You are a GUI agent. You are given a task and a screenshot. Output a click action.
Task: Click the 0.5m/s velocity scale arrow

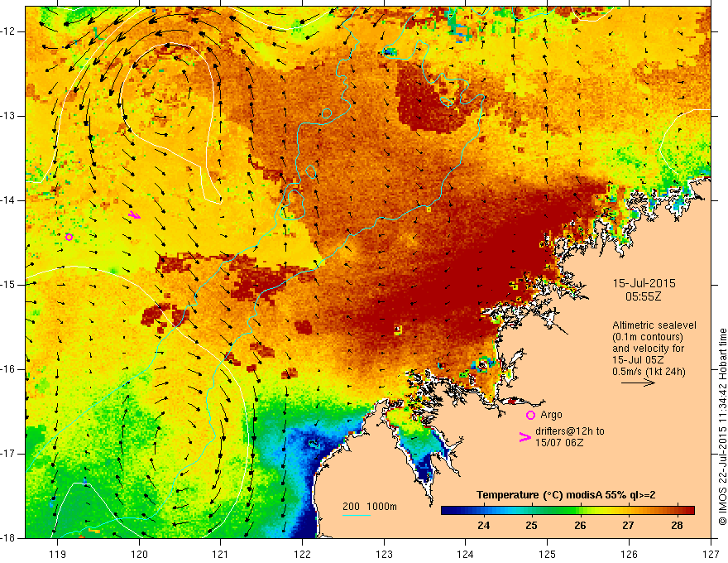(x=638, y=383)
